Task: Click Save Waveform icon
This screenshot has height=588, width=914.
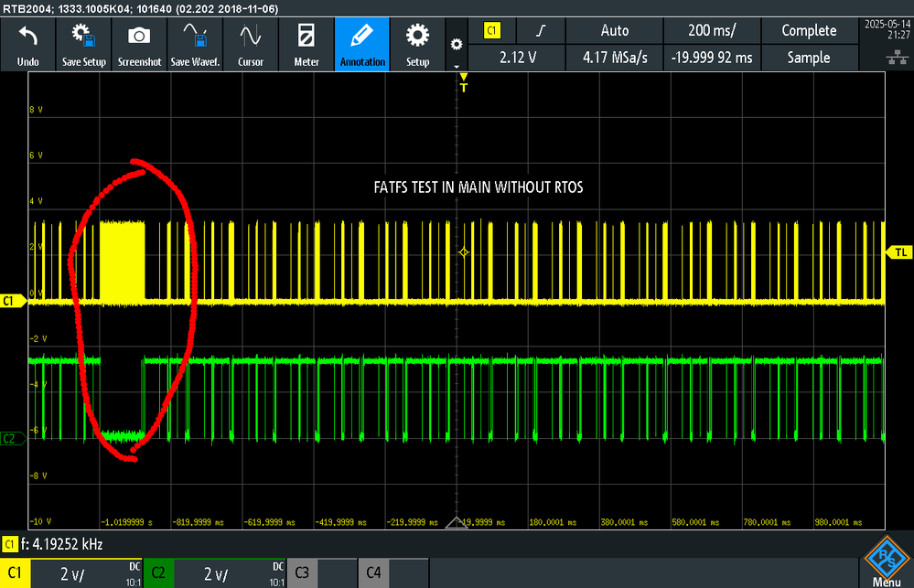Action: [195, 44]
